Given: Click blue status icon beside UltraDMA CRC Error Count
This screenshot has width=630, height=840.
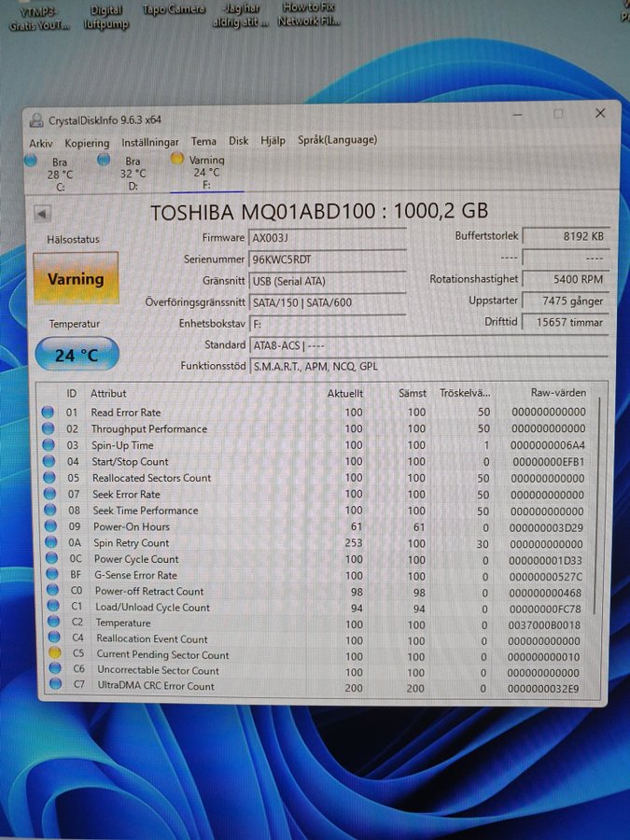Looking at the screenshot, I should [49, 687].
